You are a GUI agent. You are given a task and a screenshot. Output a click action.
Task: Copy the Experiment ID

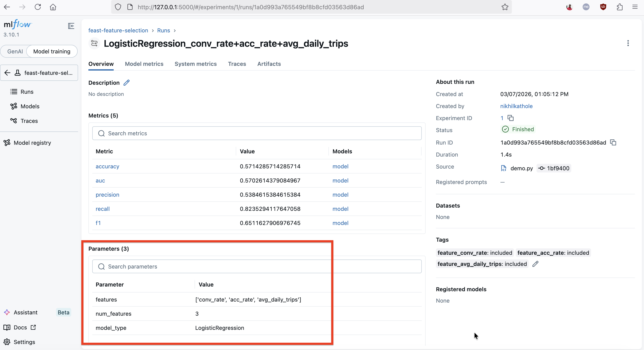pos(511,118)
